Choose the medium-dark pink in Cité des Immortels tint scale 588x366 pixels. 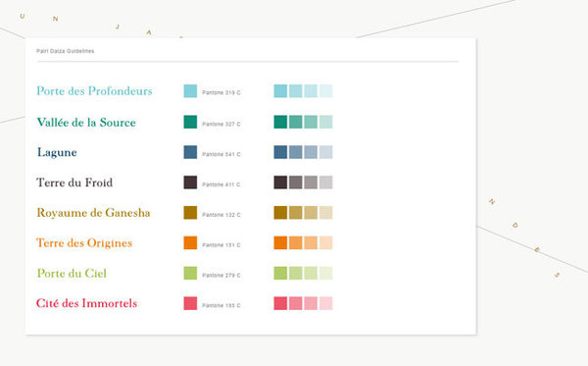296,303
